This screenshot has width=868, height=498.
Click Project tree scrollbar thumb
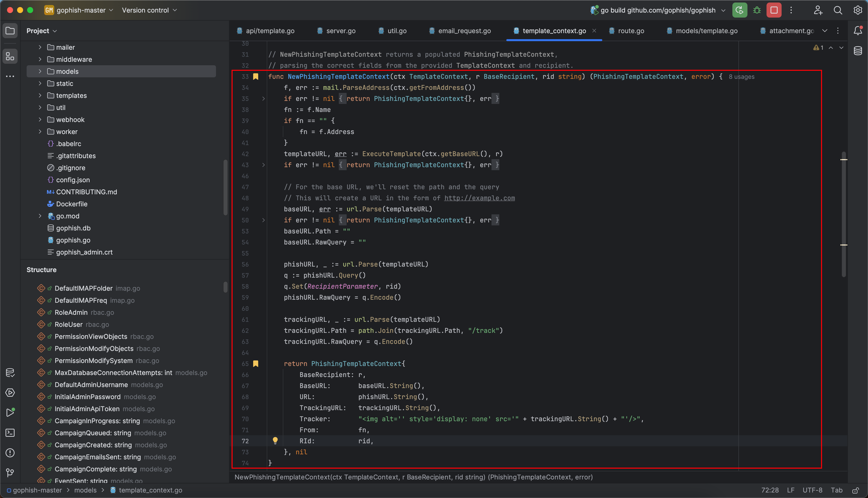(x=225, y=188)
